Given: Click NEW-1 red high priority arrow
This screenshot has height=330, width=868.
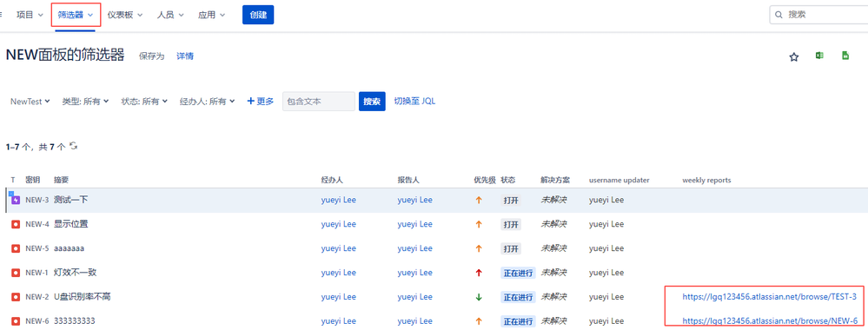Looking at the screenshot, I should [x=479, y=273].
